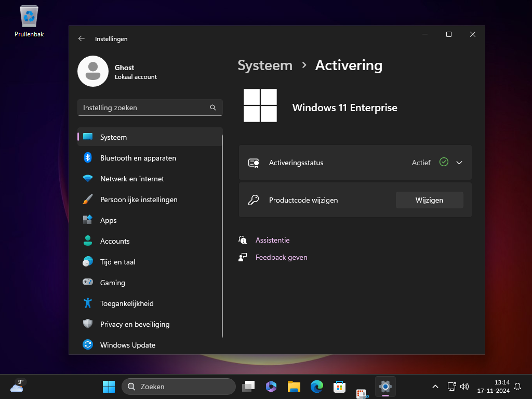Click the Settings gear in the taskbar
This screenshot has height=399, width=532.
(385, 387)
